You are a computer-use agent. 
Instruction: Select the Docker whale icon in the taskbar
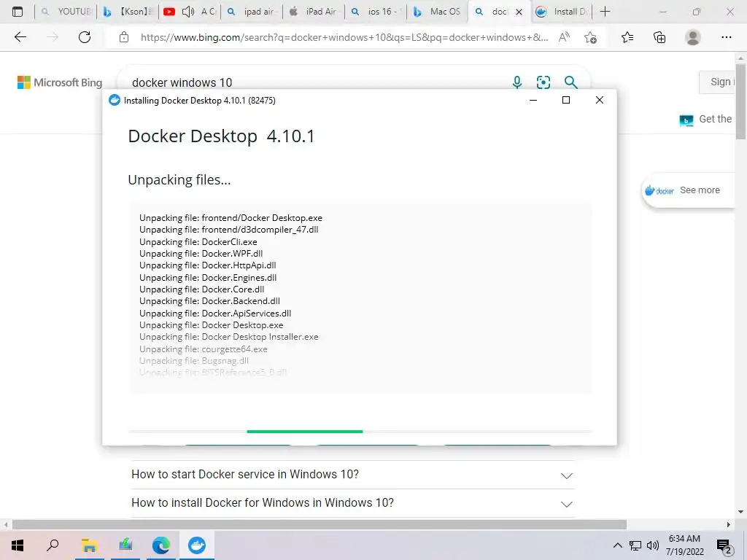197,545
